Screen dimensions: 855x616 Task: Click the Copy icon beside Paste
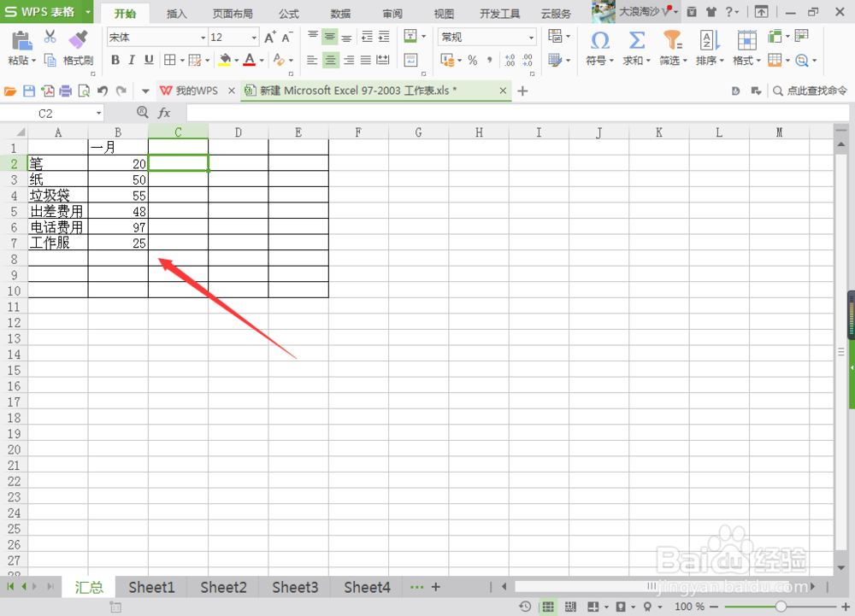click(x=50, y=60)
